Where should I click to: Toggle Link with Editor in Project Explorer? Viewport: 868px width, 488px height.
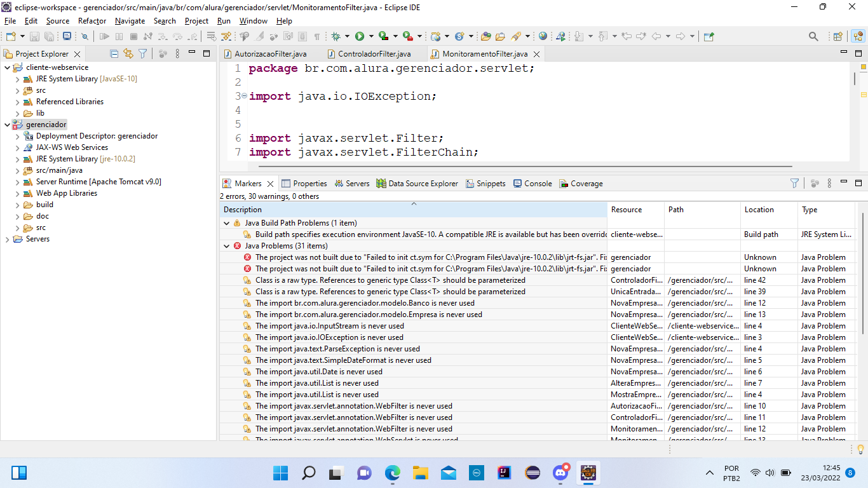click(128, 54)
